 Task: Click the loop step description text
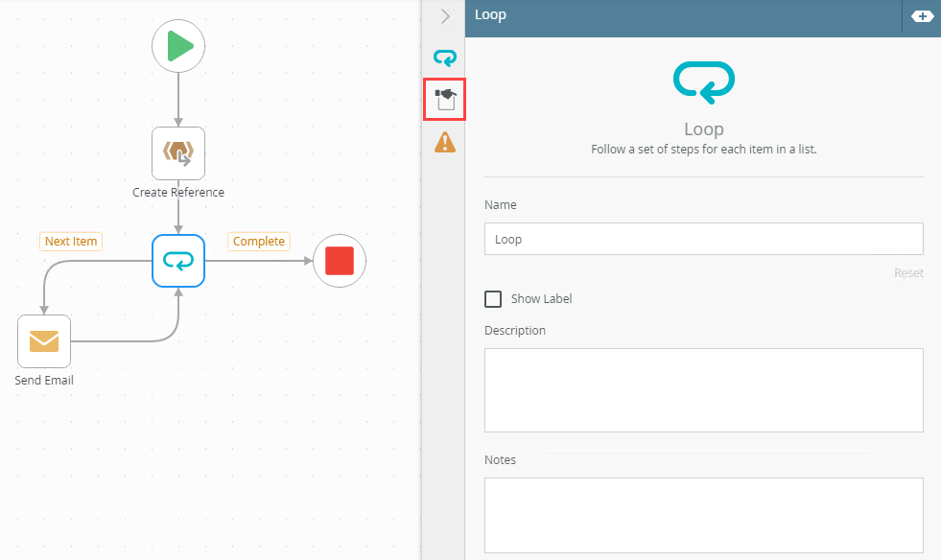(703, 150)
